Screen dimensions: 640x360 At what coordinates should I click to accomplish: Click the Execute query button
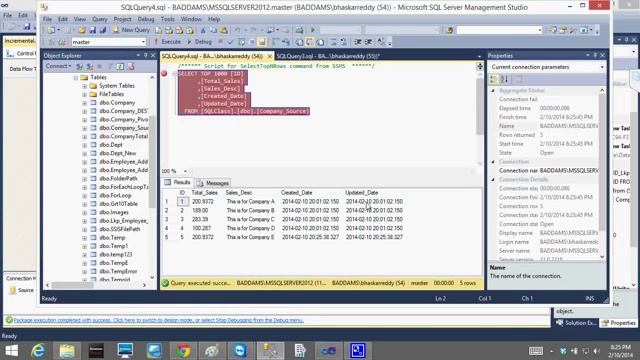(167, 42)
